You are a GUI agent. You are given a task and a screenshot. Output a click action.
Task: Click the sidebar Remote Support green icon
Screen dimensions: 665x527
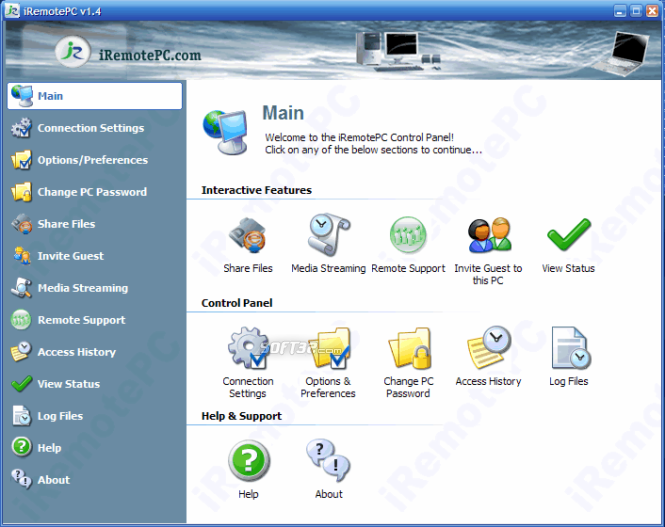(21, 320)
